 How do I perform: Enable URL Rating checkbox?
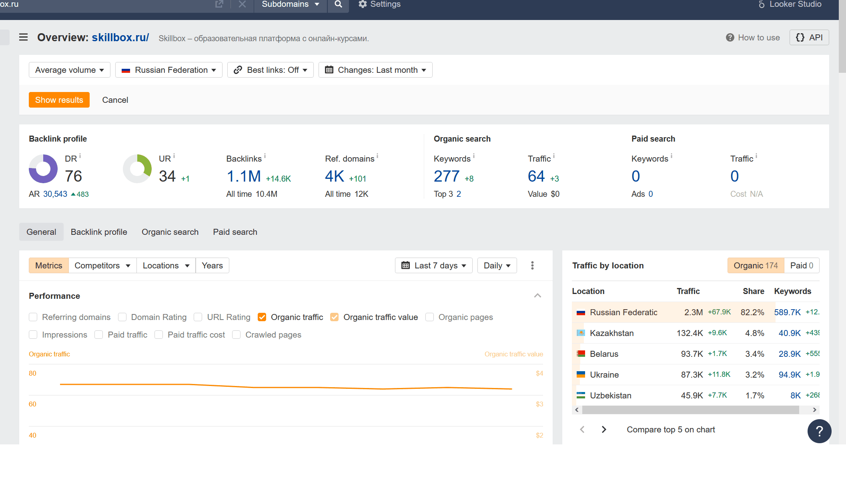tap(198, 317)
